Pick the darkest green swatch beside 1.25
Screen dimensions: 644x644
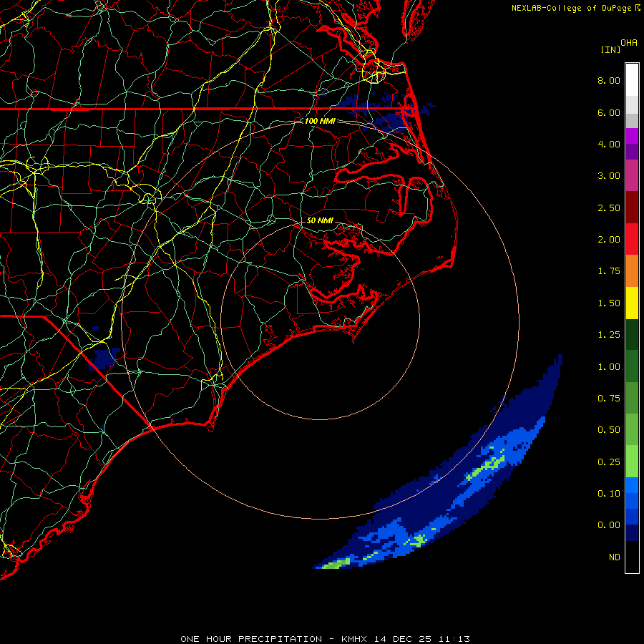click(632, 334)
